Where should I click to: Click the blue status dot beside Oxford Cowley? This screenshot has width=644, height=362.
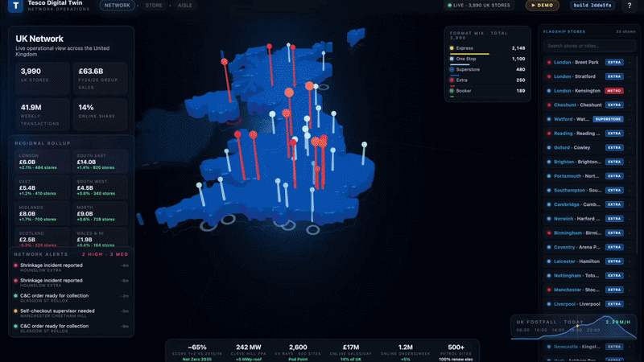[x=549, y=148]
